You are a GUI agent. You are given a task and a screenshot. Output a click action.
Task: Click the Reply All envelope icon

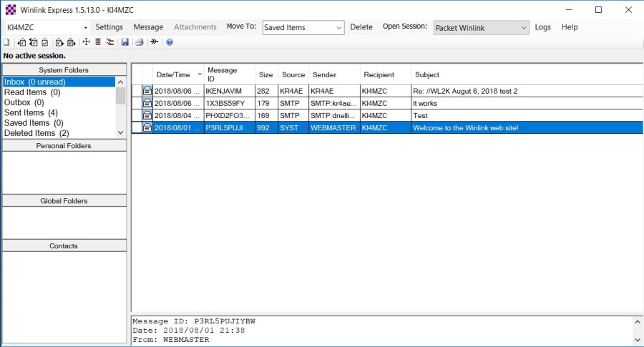34,42
